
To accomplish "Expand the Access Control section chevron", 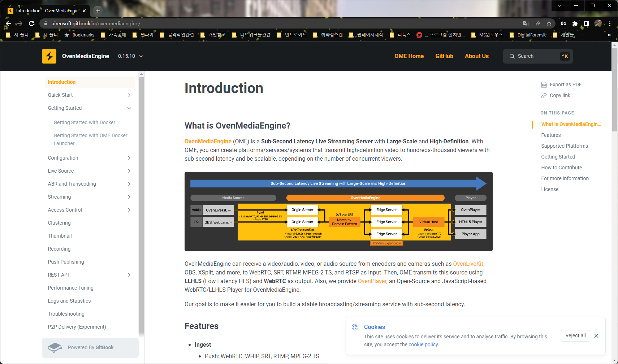I will point(129,210).
